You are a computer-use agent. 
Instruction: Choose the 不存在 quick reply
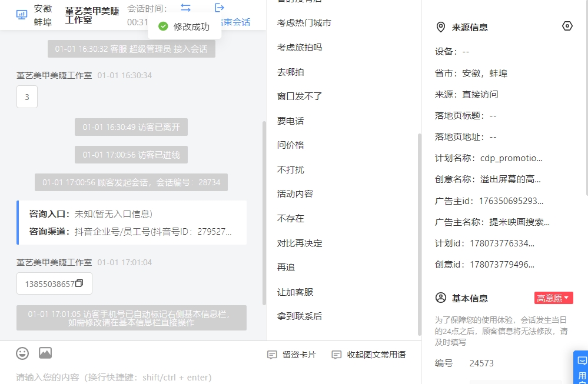click(291, 219)
